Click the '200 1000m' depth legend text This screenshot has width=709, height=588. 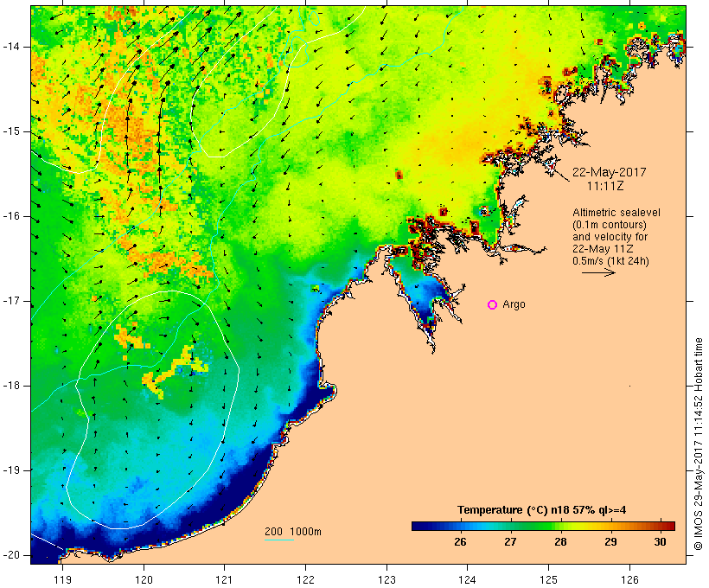293,532
